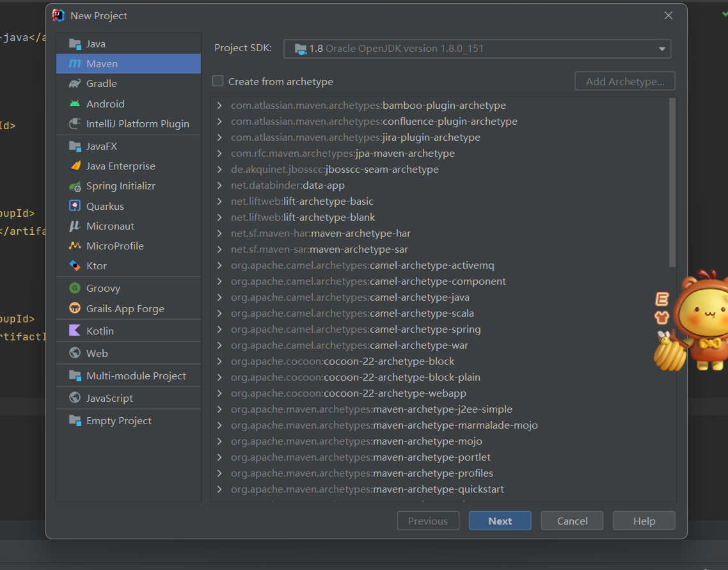This screenshot has width=728, height=570.
Task: Select maven-archetype-portlet row
Action: [439, 457]
